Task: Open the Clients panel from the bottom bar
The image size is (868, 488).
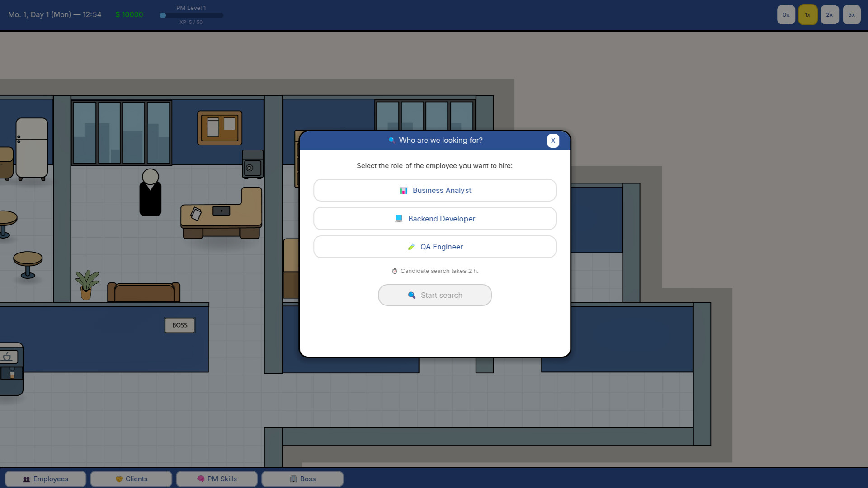Action: click(131, 479)
